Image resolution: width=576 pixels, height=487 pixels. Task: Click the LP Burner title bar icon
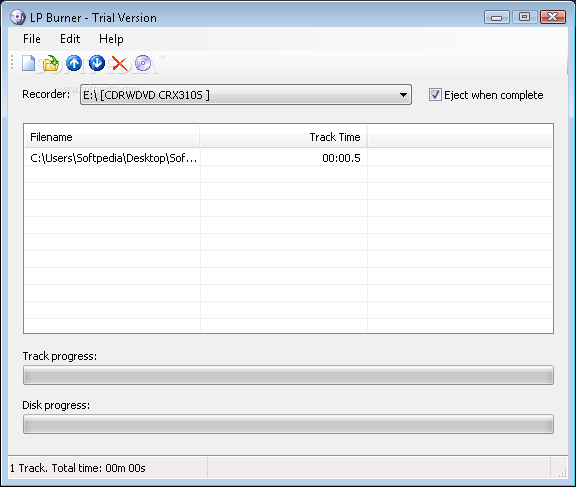(17, 17)
